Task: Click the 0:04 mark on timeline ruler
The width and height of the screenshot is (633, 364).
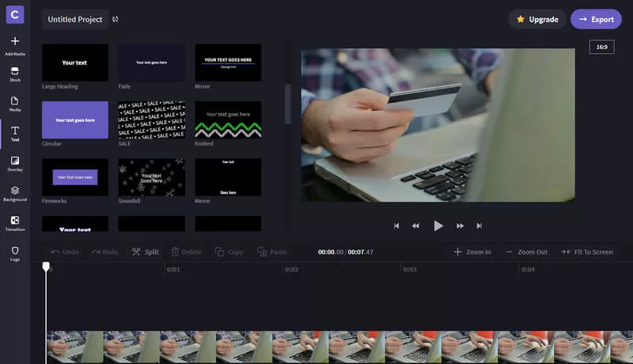Action: click(528, 269)
